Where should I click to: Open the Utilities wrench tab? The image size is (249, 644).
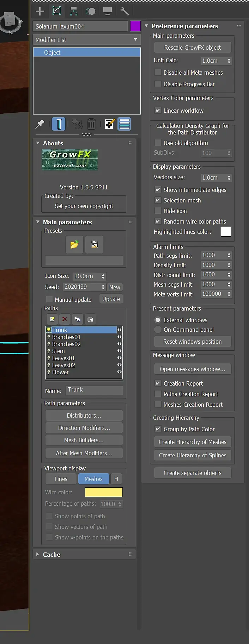pyautogui.click(x=124, y=11)
